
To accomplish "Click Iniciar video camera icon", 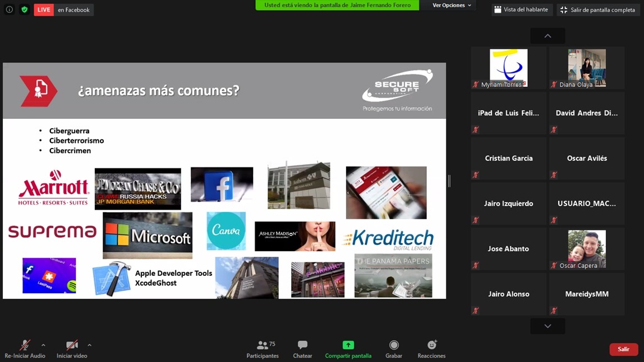I will pyautogui.click(x=72, y=345).
